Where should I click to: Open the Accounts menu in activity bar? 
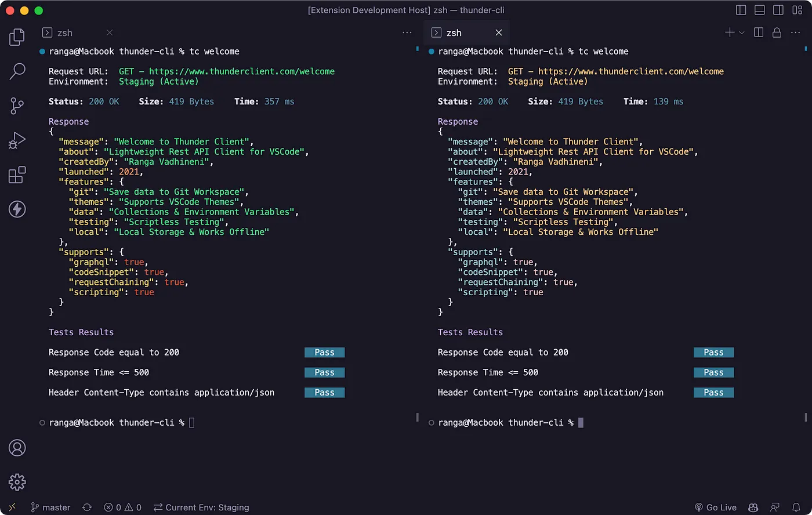pos(17,448)
